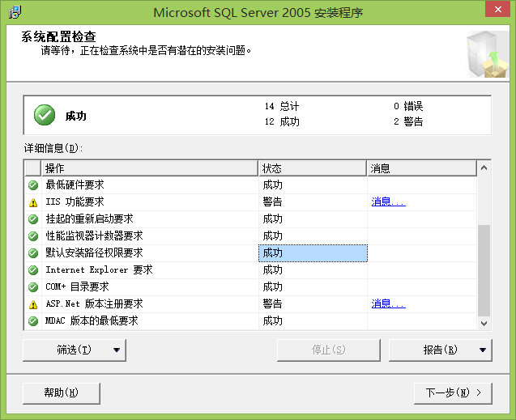The height and width of the screenshot is (420, 516).
Task: Click the success icon for 性能监视器计数器要求
Action: [33, 236]
